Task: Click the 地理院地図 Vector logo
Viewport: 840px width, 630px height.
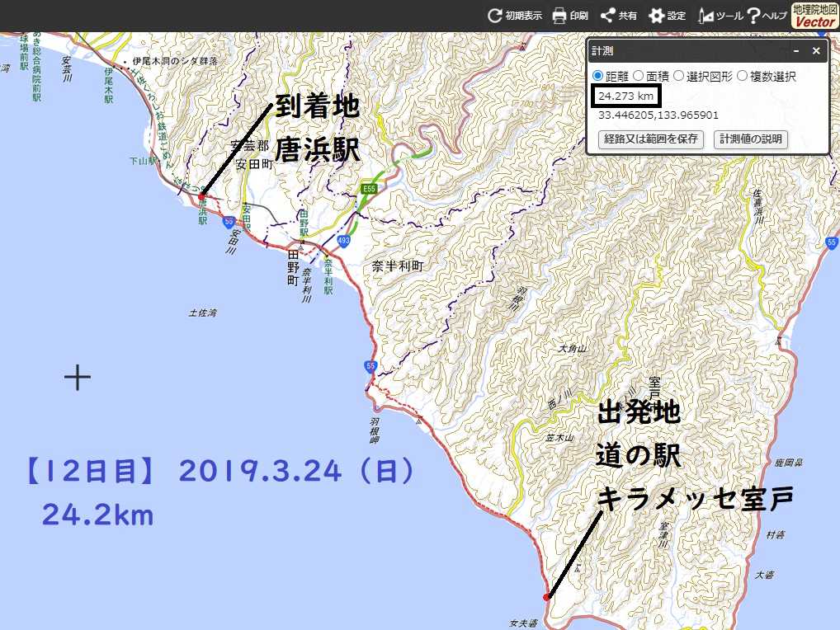Action: point(814,16)
